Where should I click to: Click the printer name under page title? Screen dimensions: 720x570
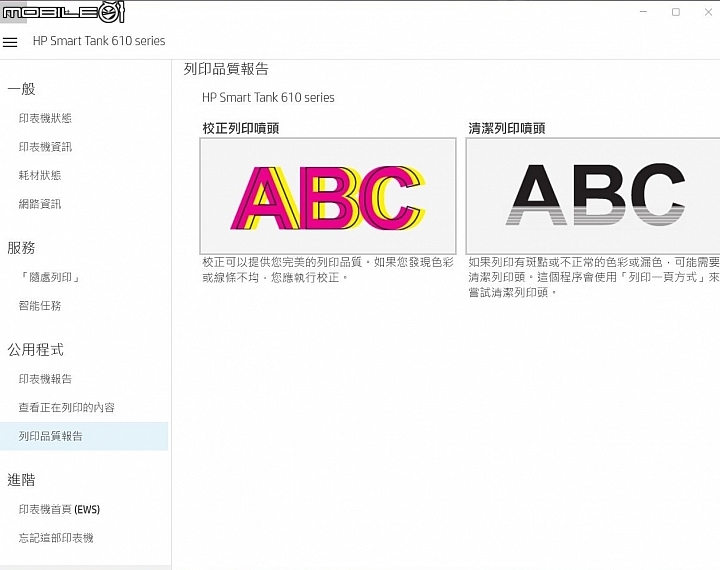tap(268, 97)
